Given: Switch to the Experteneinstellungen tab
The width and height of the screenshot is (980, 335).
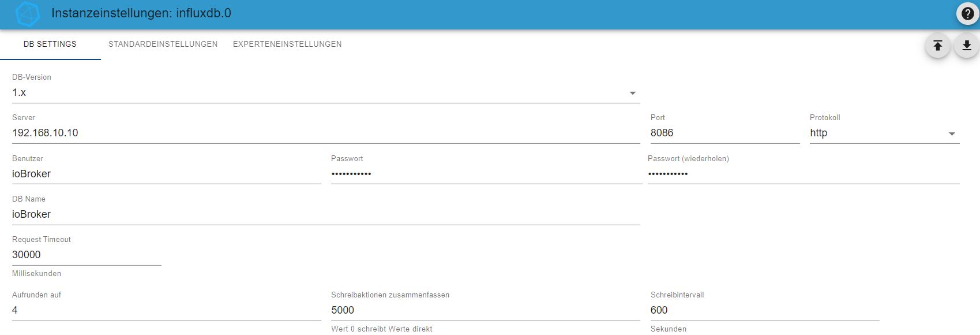Looking at the screenshot, I should click(x=287, y=44).
